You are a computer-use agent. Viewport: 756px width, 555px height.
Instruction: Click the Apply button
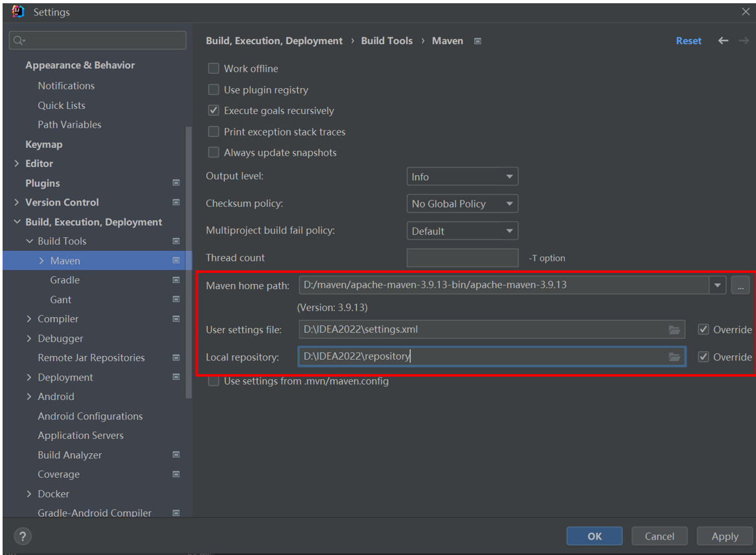[725, 536]
